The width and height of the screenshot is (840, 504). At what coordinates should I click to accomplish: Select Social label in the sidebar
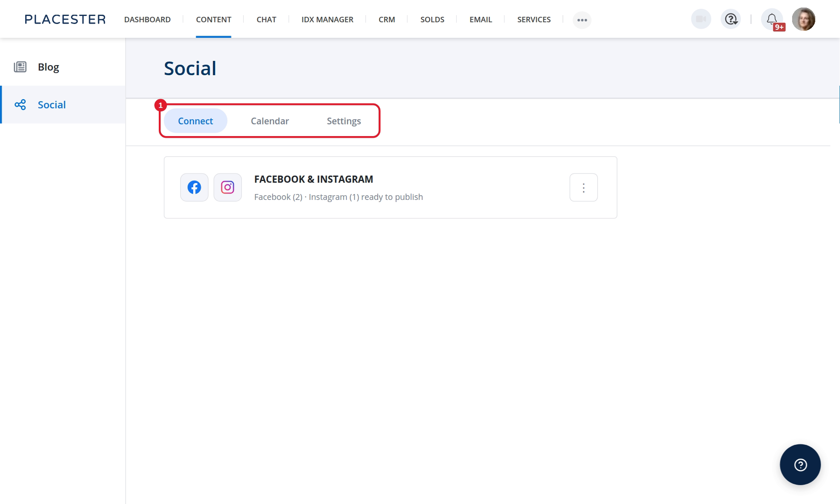[x=52, y=105]
